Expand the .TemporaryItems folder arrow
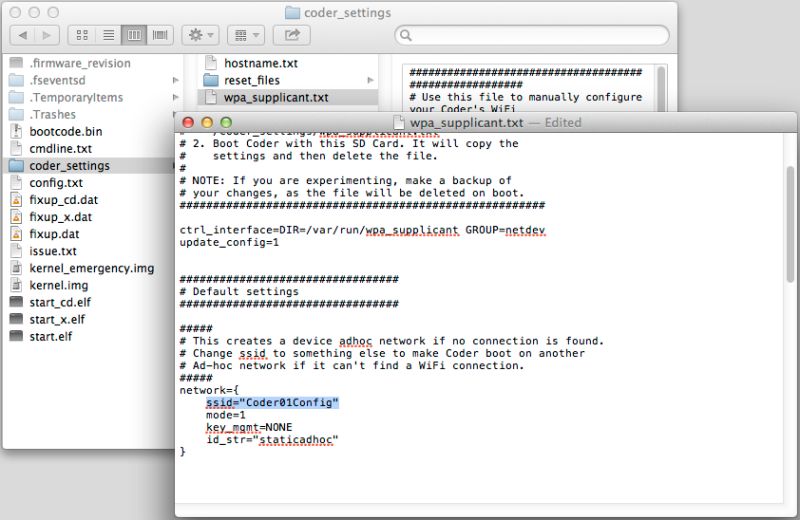800x520 pixels. 176,97
